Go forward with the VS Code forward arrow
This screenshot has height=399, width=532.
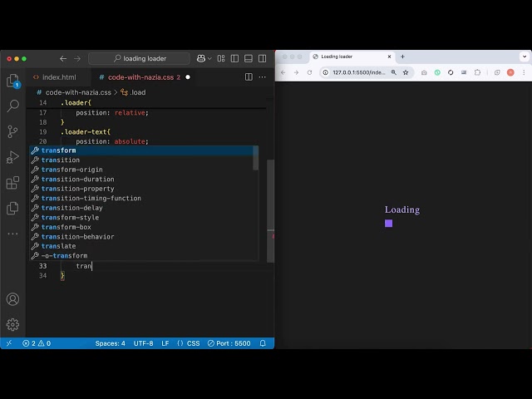click(x=77, y=59)
